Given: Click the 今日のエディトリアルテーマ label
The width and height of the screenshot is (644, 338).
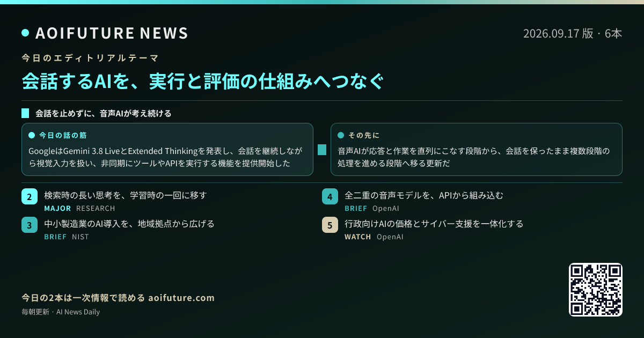Looking at the screenshot, I should click(x=90, y=57).
